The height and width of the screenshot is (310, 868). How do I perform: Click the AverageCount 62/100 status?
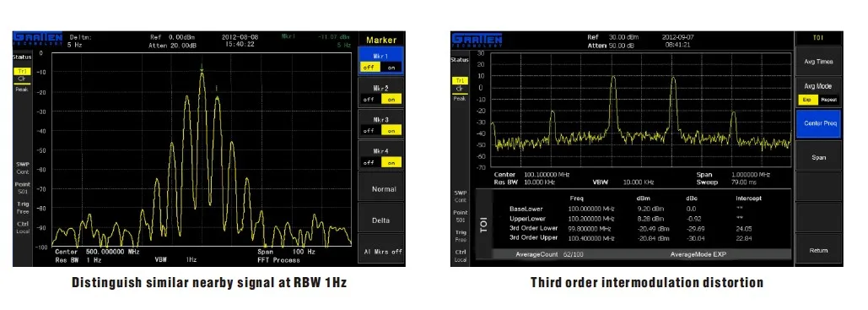pos(549,254)
